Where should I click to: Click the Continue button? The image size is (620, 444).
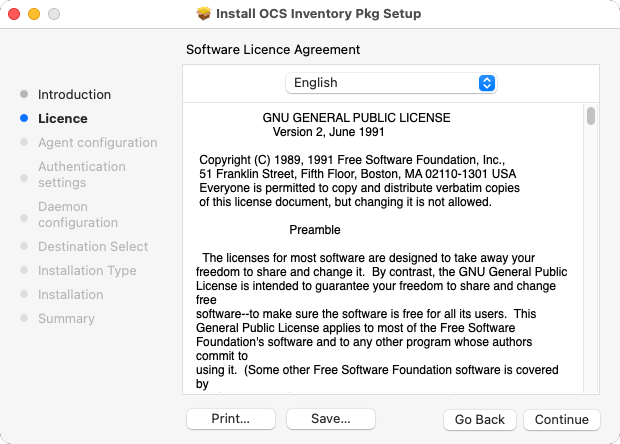(561, 419)
